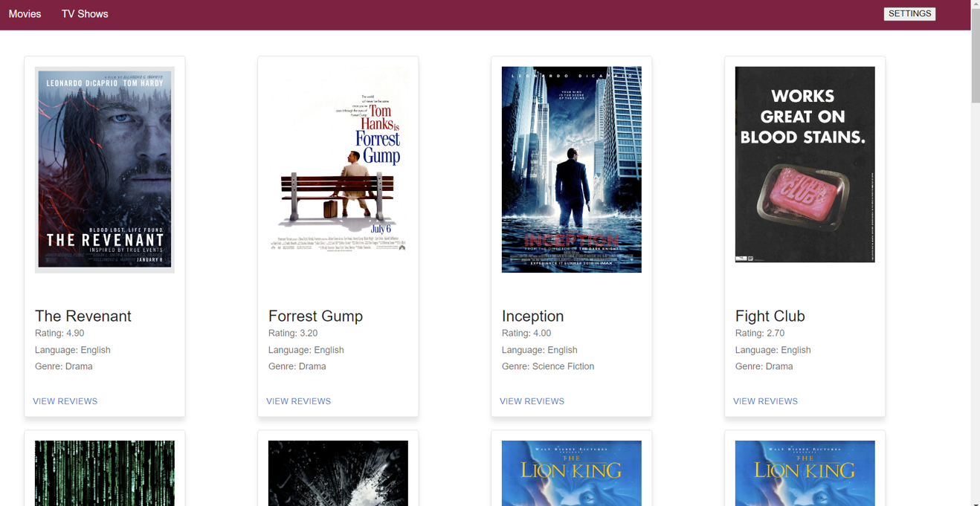View reviews for Forrest Gump
Image resolution: width=980 pixels, height=506 pixels.
(x=299, y=401)
